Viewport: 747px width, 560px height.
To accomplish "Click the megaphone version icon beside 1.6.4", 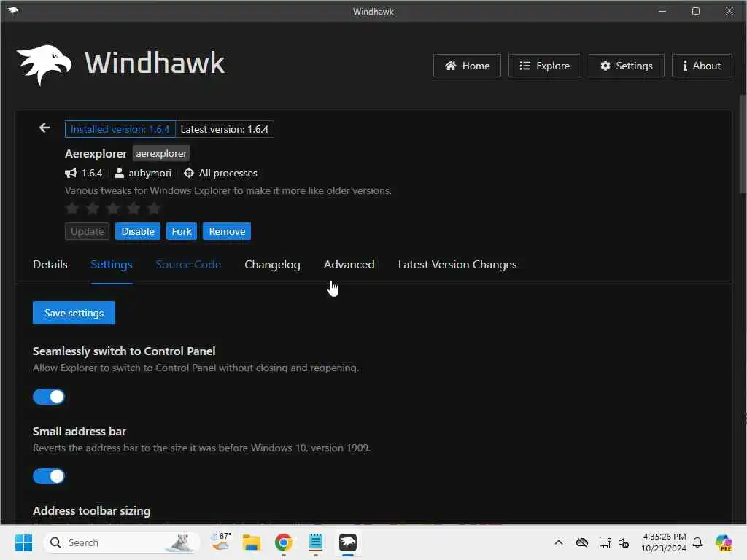I will [71, 173].
